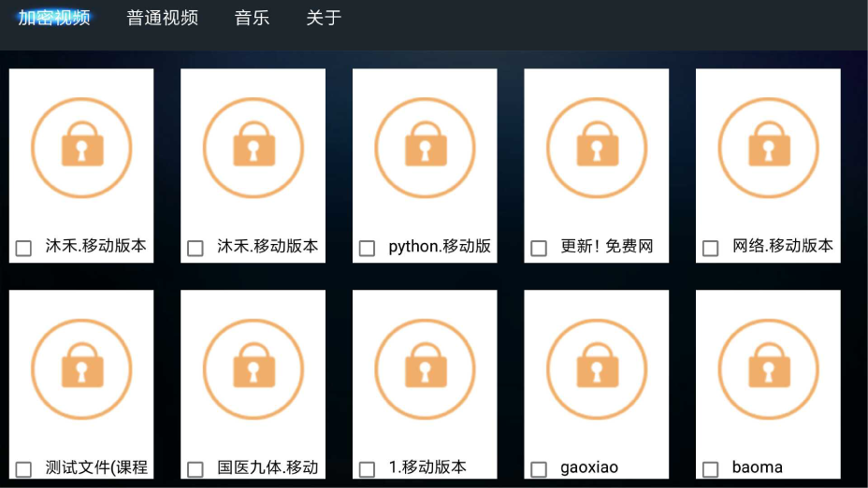The height and width of the screenshot is (488, 868).
Task: Click the lock icon above 国医九体.移动
Action: [253, 368]
